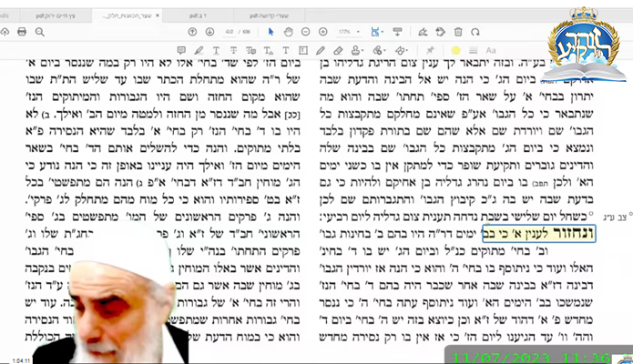Zoom out with the minus button

(305, 31)
